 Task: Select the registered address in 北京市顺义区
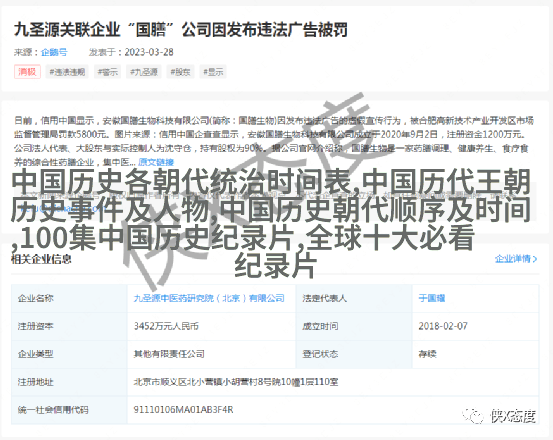coord(236,382)
